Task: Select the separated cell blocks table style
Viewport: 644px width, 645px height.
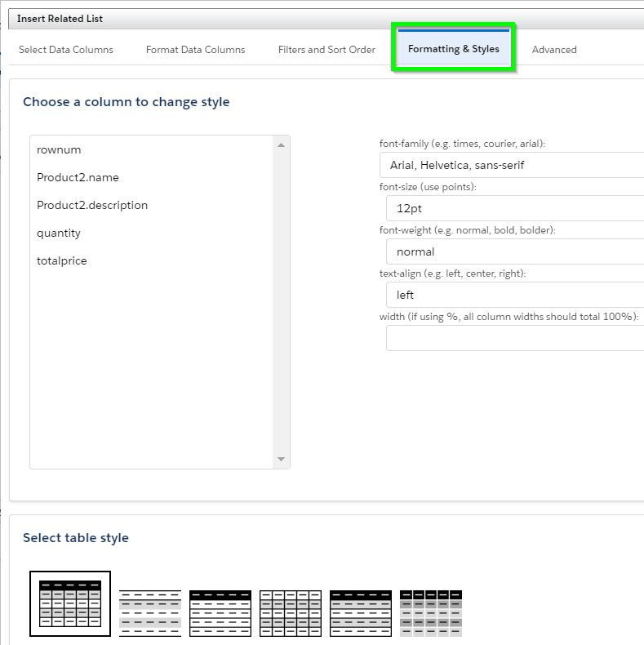Action: pos(431,613)
